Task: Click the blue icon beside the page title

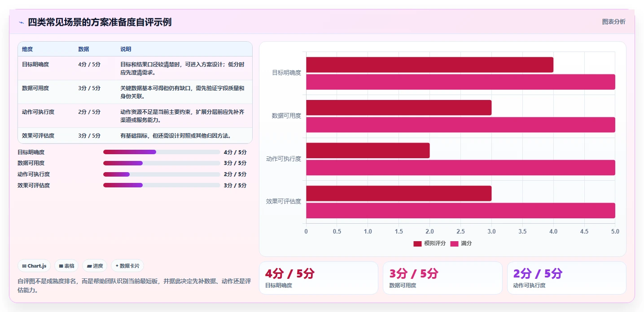Action: pos(21,22)
